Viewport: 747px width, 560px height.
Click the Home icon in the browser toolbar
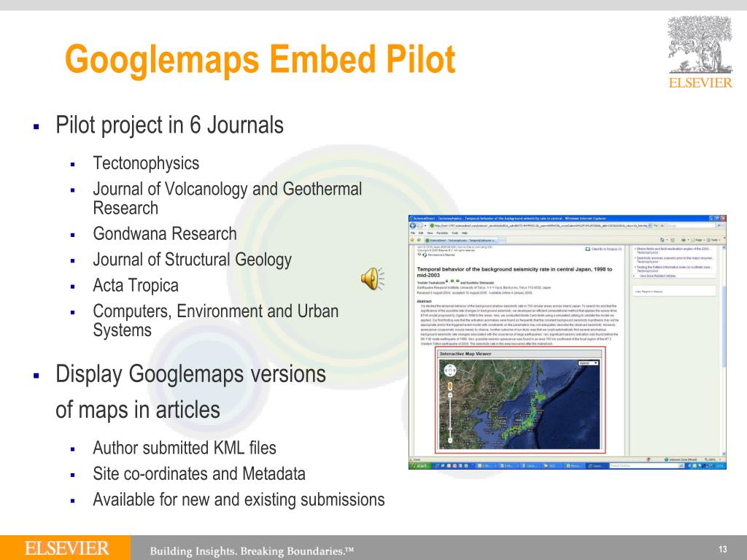662,240
